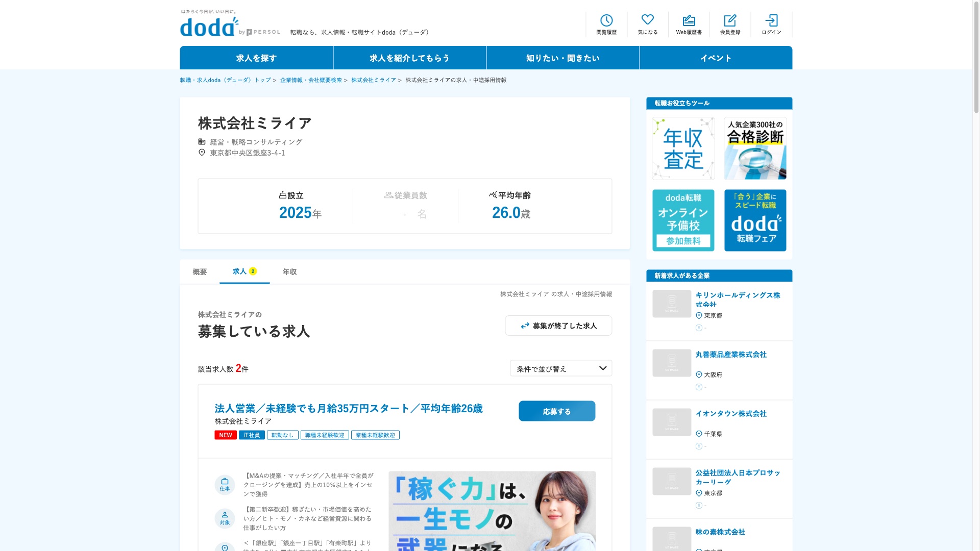Viewport: 980px width, 551px height.
Task: Select the location pin under キリンホールディングス
Action: [x=699, y=315]
